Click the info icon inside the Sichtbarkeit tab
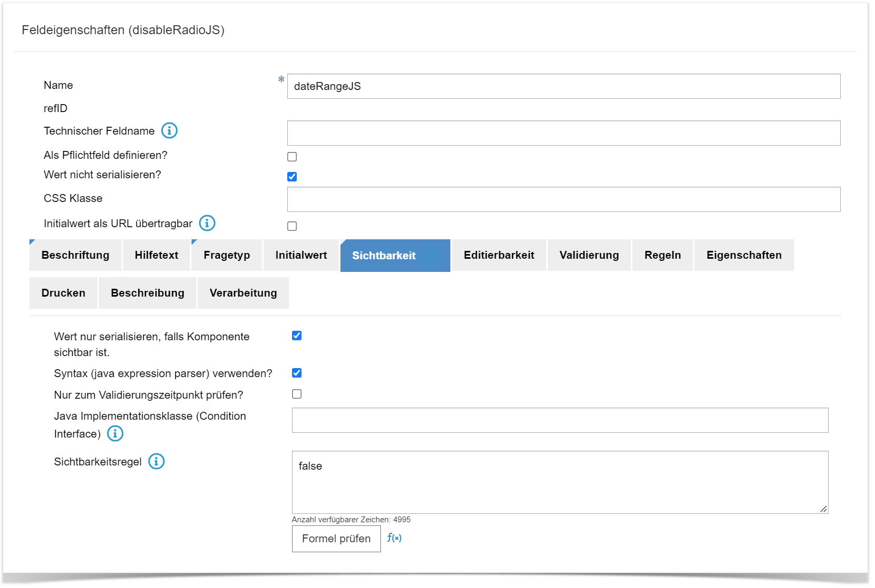 pos(429,256)
